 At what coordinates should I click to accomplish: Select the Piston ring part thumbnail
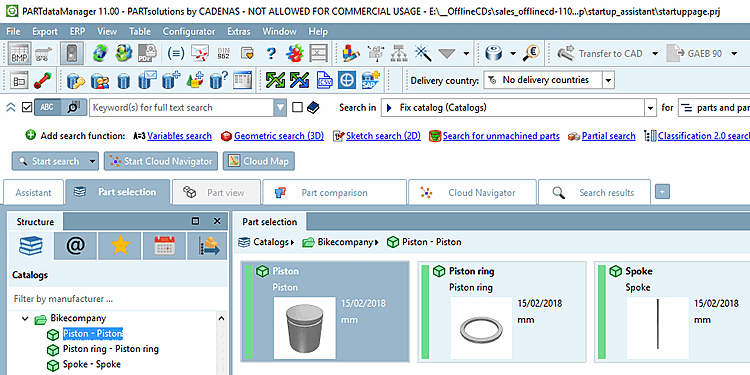(482, 328)
